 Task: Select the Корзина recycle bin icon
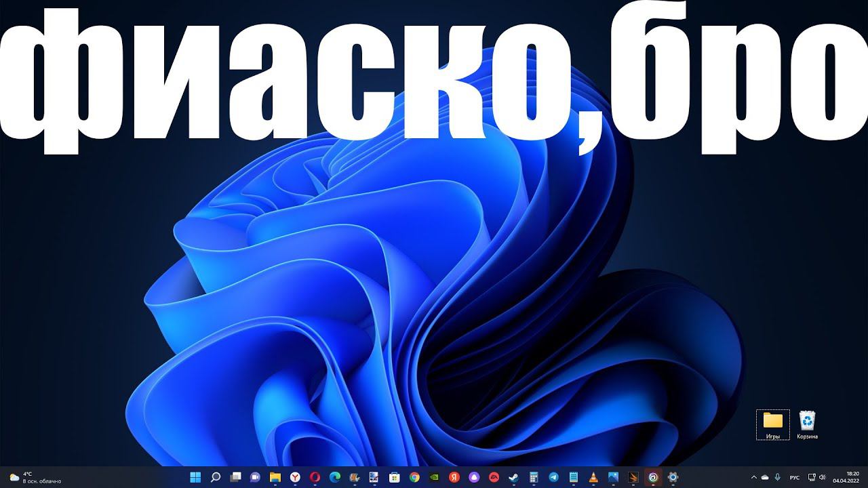point(808,425)
